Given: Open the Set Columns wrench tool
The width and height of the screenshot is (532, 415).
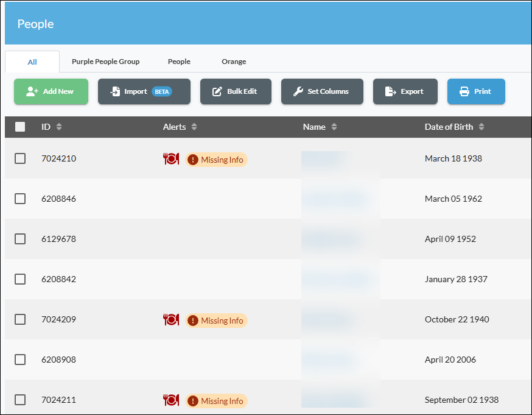Looking at the screenshot, I should 322,91.
